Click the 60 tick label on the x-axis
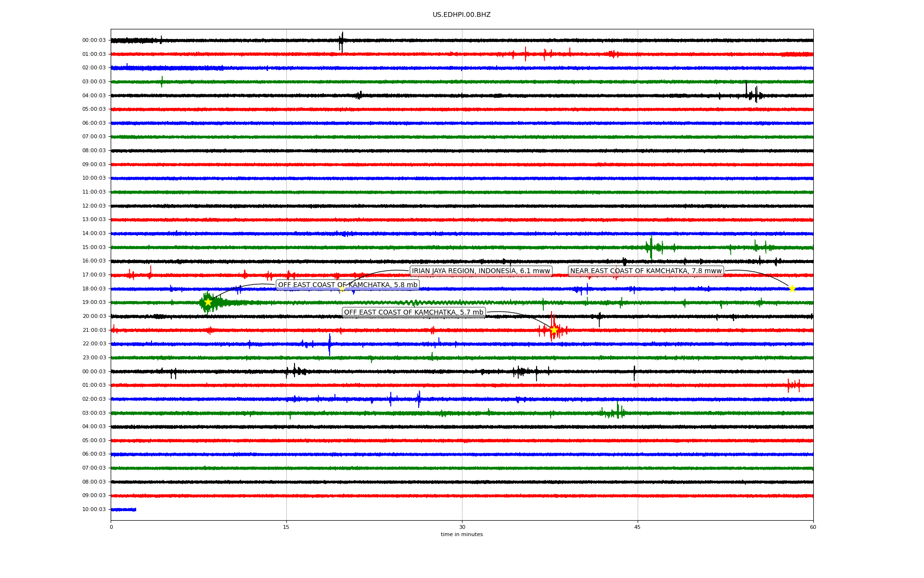Viewport: 924px width, 578px height. tap(813, 527)
